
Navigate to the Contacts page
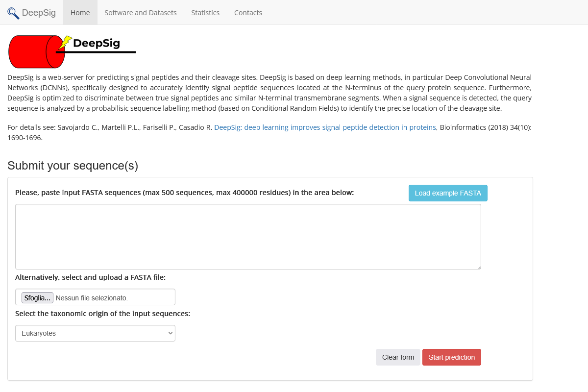[x=248, y=12]
